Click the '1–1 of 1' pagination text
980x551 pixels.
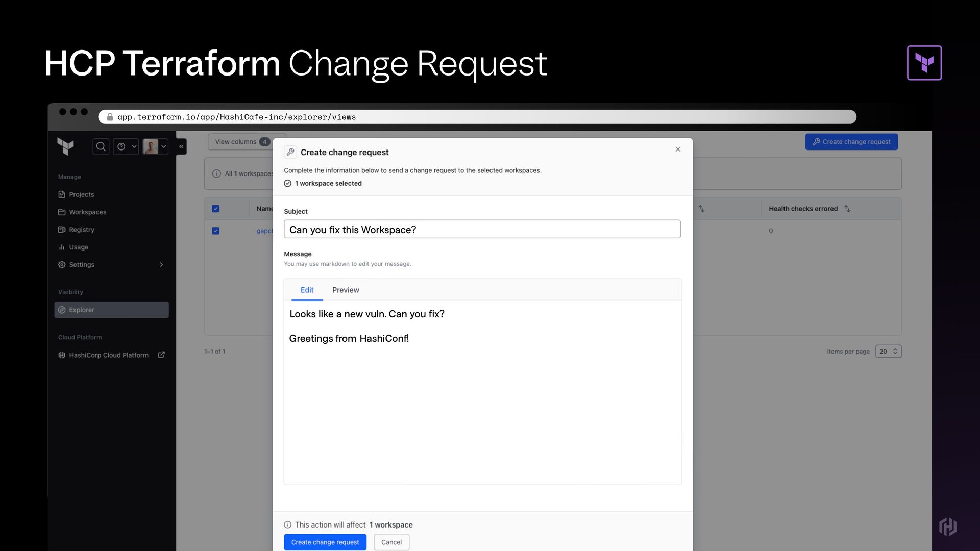coord(214,352)
